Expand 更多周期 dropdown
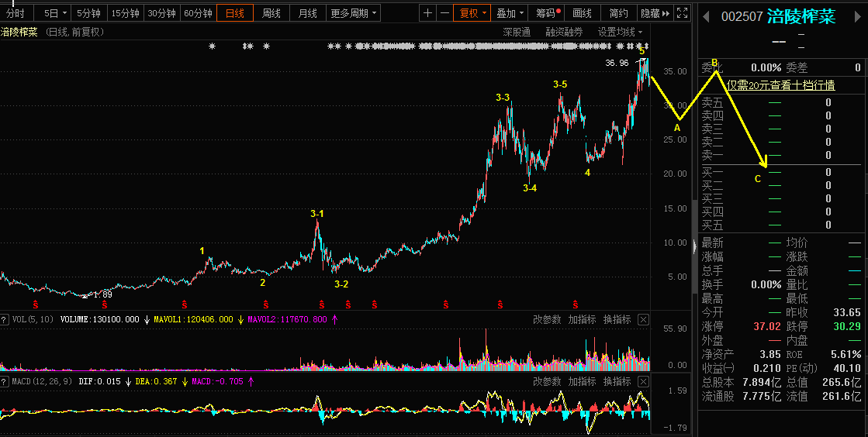868x437 pixels. point(353,12)
